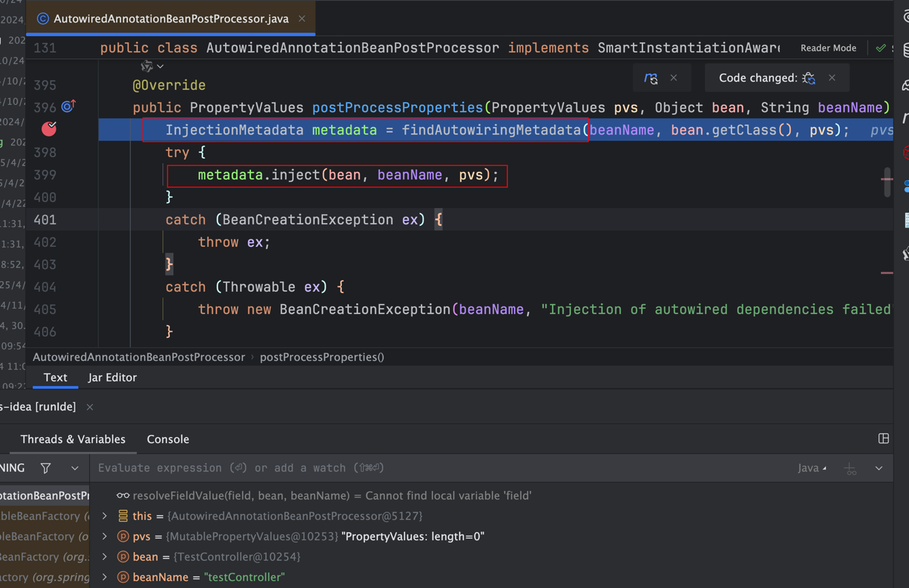The width and height of the screenshot is (909, 588).
Task: Open the Console tab
Action: [x=168, y=439]
